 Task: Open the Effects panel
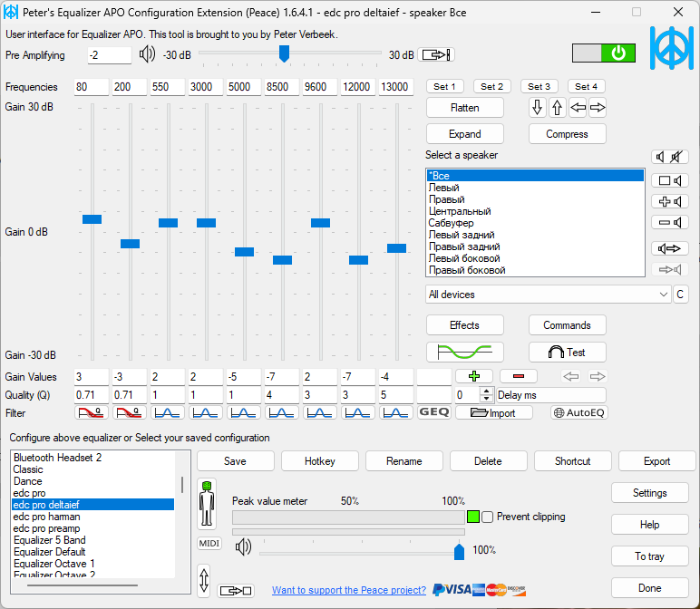pos(465,324)
